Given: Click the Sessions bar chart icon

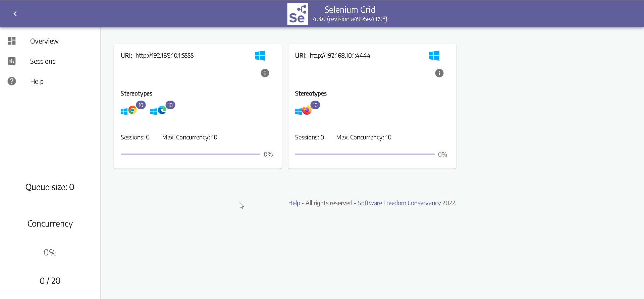Looking at the screenshot, I should click(12, 61).
